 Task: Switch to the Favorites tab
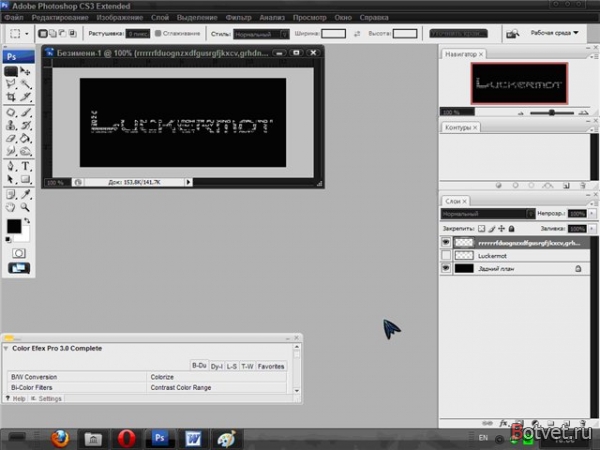[x=271, y=366]
